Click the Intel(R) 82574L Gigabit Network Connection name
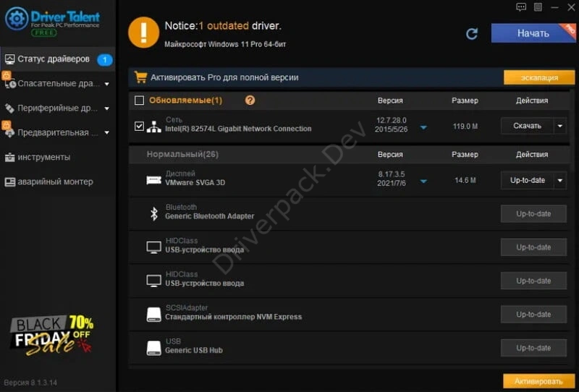Image resolution: width=579 pixels, height=392 pixels. [238, 129]
